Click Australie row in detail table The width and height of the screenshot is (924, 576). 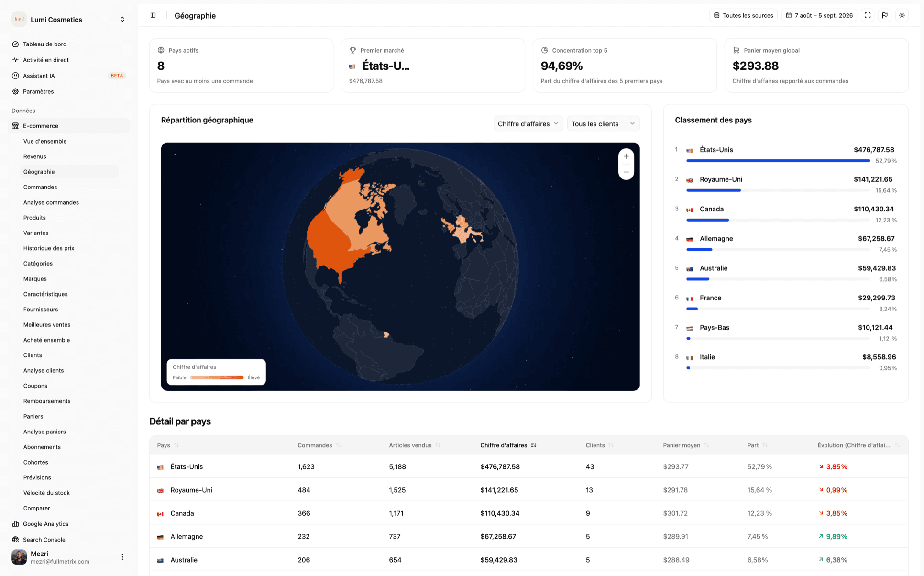click(x=528, y=560)
